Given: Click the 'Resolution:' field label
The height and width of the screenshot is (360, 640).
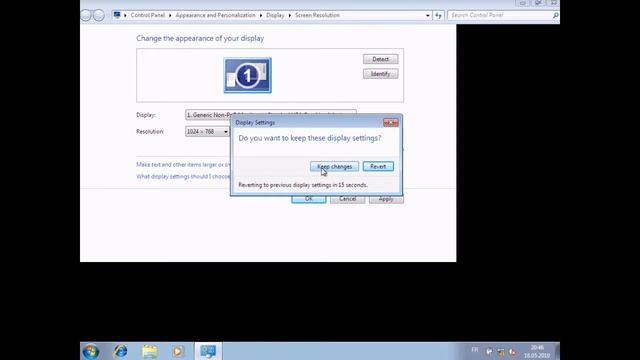Looking at the screenshot, I should (150, 131).
